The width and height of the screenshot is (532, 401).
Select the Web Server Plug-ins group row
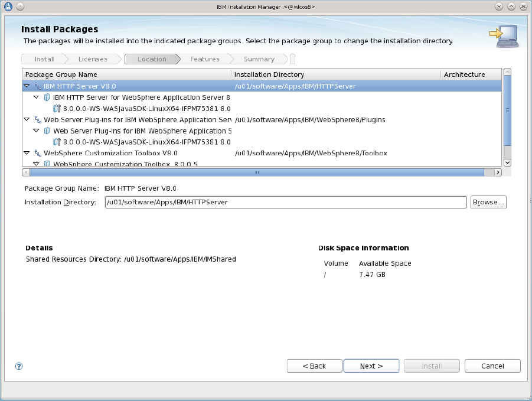point(262,120)
